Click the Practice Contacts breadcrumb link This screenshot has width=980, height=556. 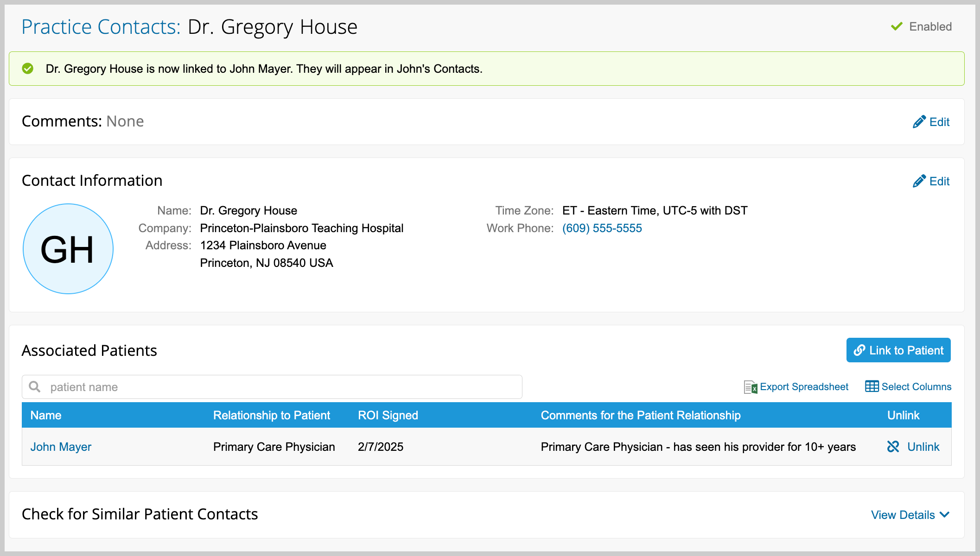101,27
